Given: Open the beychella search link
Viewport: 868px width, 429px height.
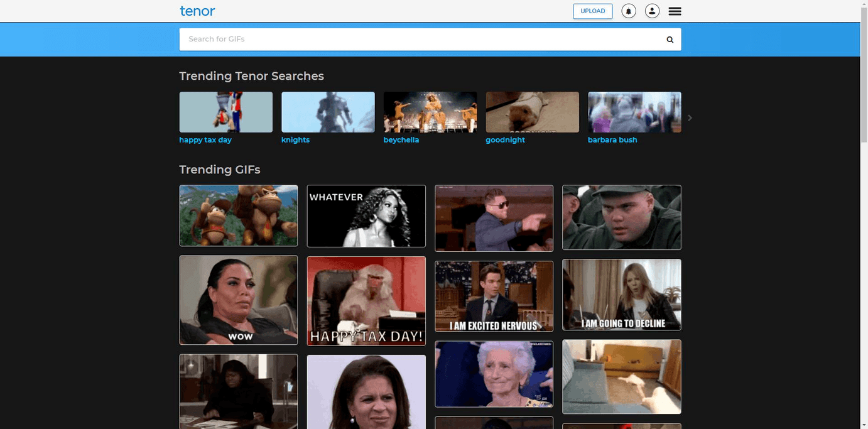Looking at the screenshot, I should (401, 140).
